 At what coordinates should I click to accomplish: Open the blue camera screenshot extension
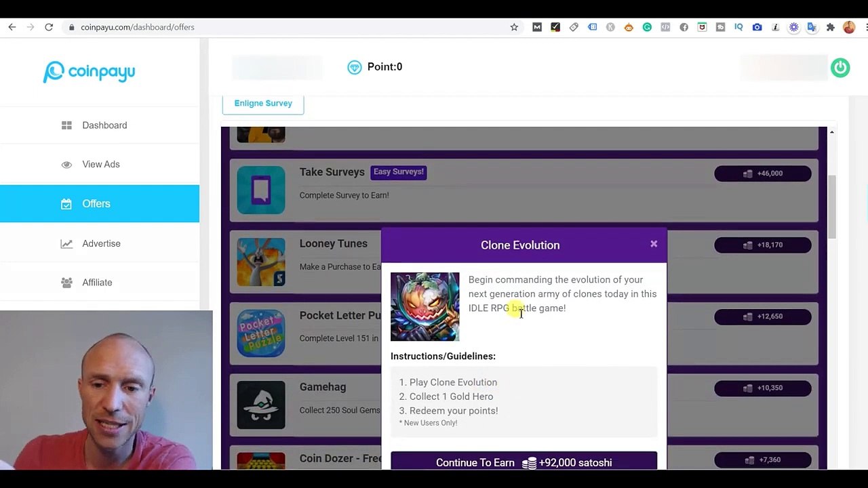click(757, 27)
